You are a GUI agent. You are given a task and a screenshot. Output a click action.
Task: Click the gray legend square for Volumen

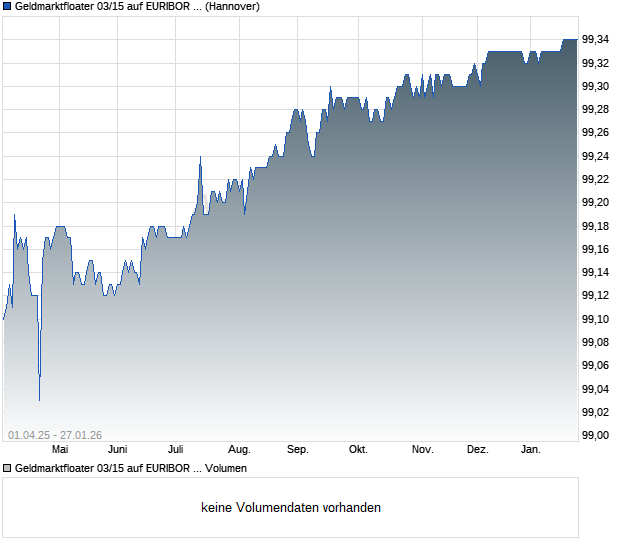(x=7, y=469)
